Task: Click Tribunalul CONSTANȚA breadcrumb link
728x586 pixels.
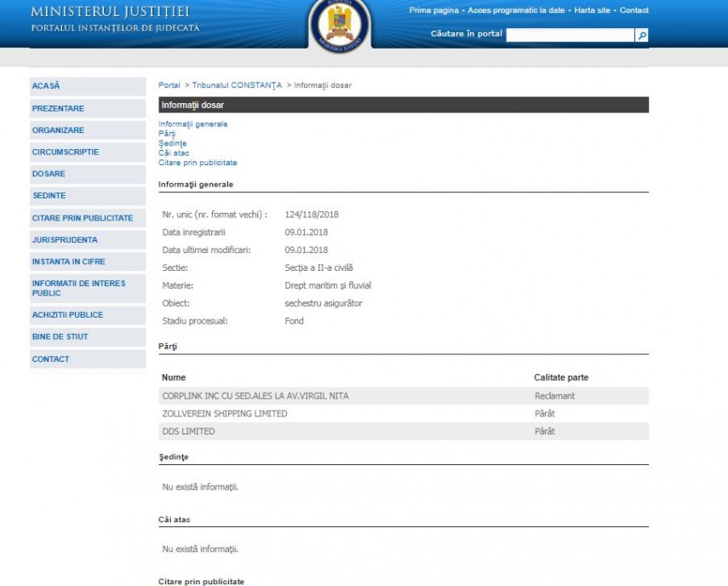Action: [237, 85]
